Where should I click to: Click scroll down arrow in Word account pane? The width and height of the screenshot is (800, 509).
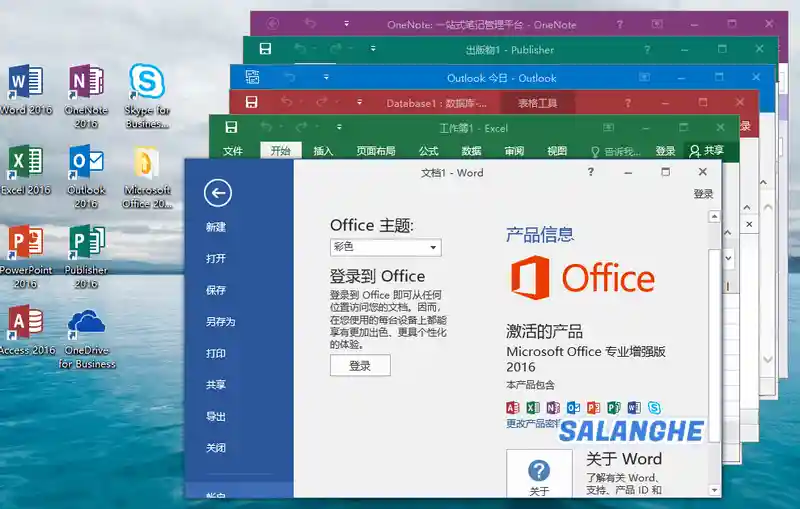714,490
